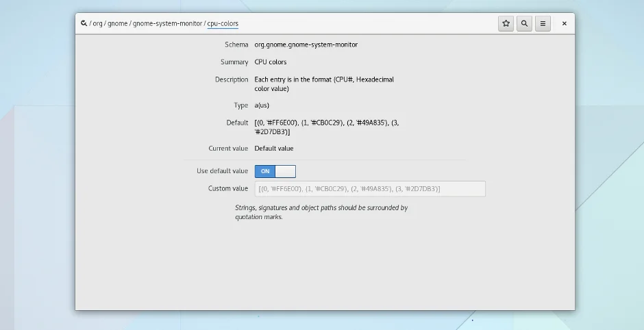Click the 'Custom value' label
Screen dimensions: 644x330
(228, 188)
